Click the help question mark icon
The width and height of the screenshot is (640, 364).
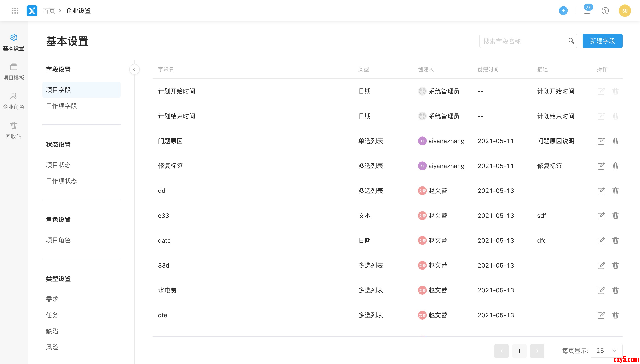point(605,11)
